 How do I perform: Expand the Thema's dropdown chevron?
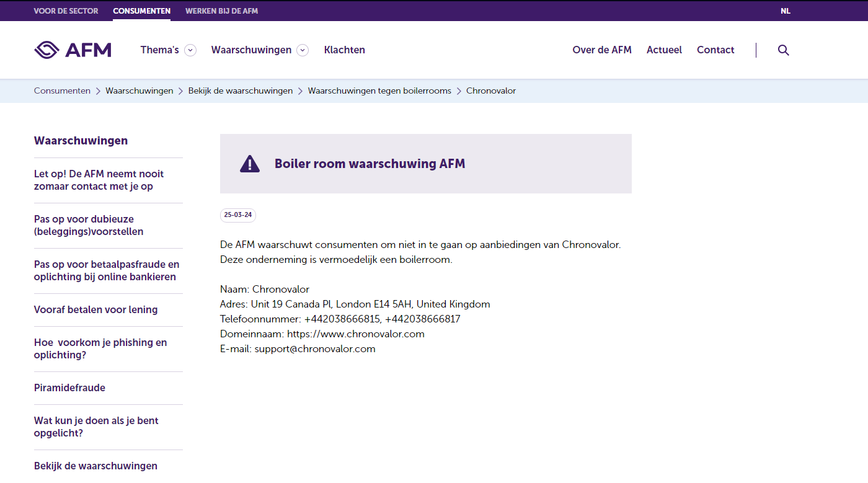coord(190,50)
